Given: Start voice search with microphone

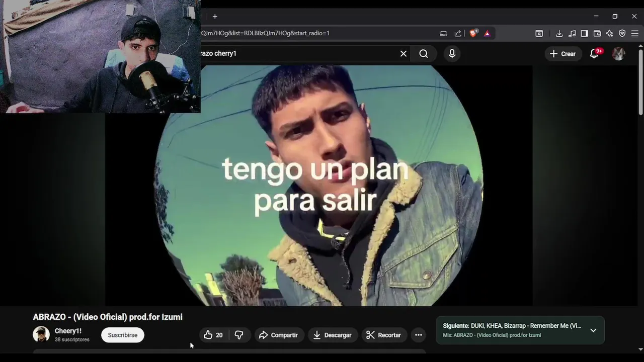Looking at the screenshot, I should coord(452,54).
